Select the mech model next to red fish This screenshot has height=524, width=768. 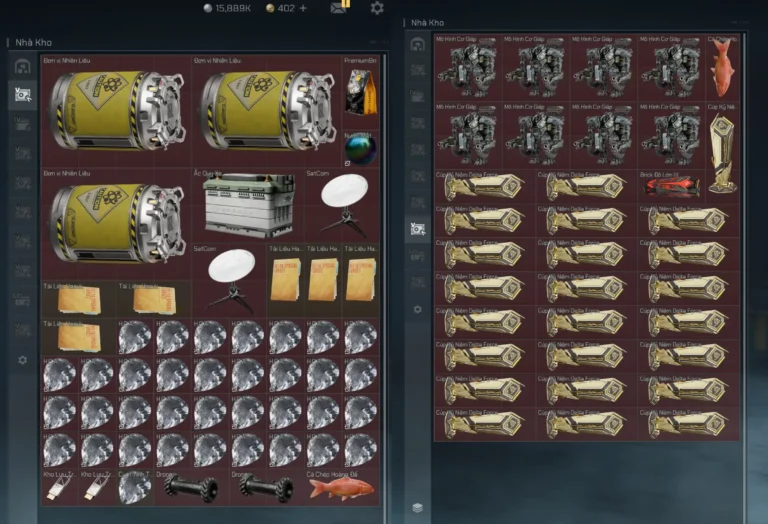click(x=672, y=68)
